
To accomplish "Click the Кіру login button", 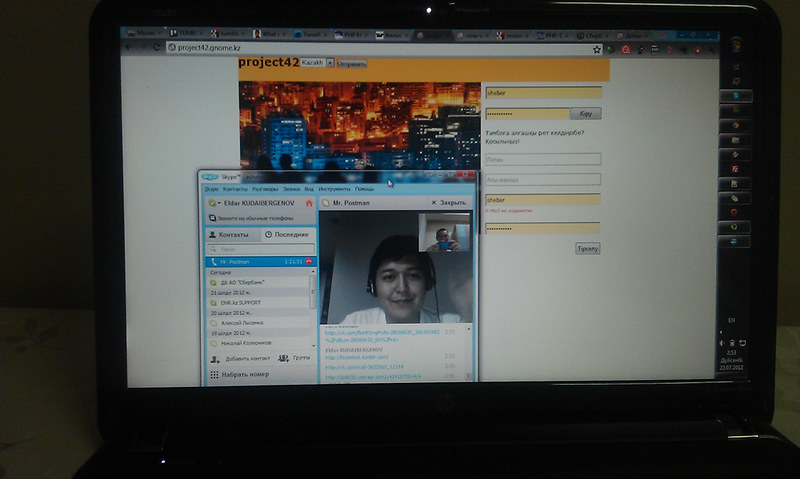I will click(586, 113).
